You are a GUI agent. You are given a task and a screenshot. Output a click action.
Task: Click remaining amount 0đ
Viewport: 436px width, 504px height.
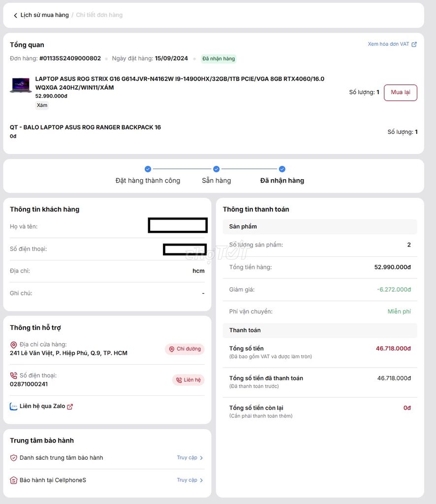coord(407,408)
